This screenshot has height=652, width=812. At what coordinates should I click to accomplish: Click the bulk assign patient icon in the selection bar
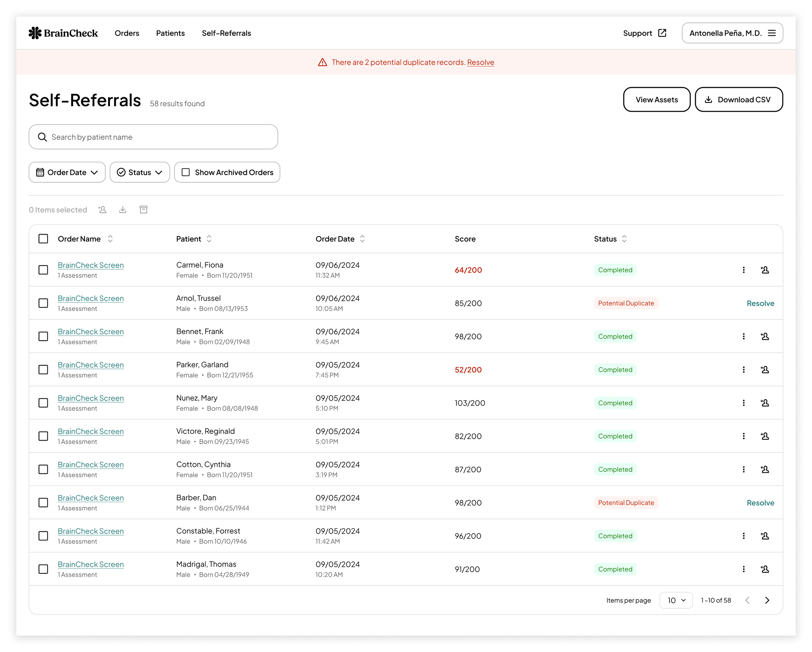[102, 210]
